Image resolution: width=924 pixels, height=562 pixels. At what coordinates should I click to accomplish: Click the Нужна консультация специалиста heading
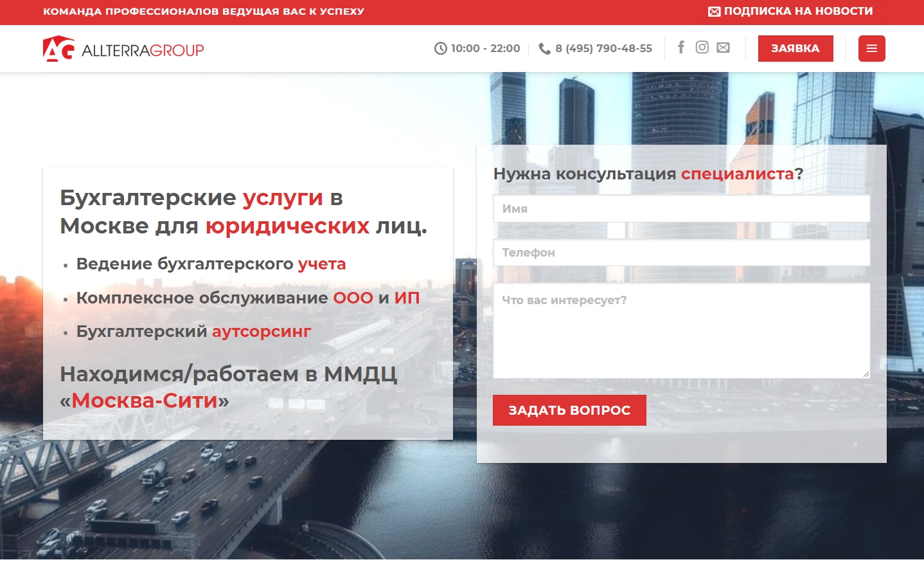tap(648, 174)
